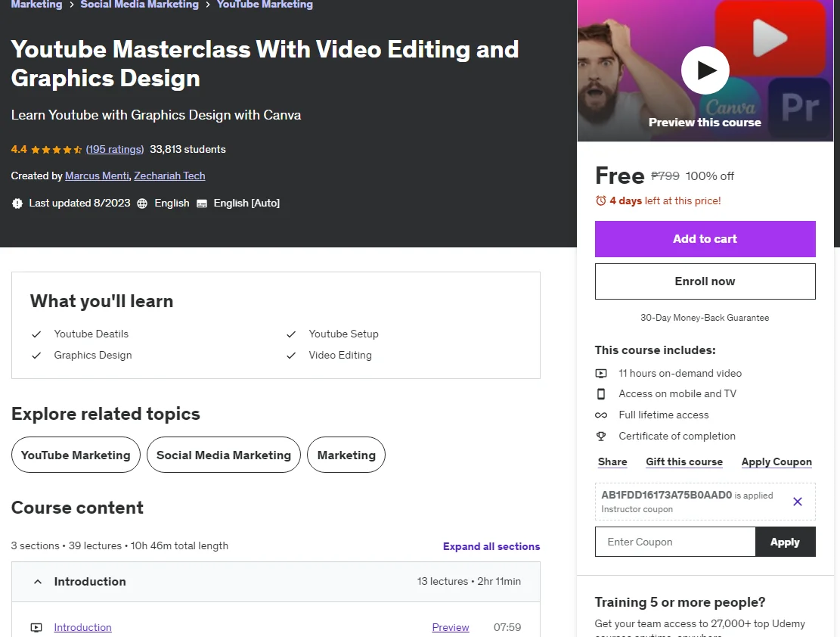840x637 pixels.
Task: Open the Introduction lecture link
Action: click(x=82, y=627)
